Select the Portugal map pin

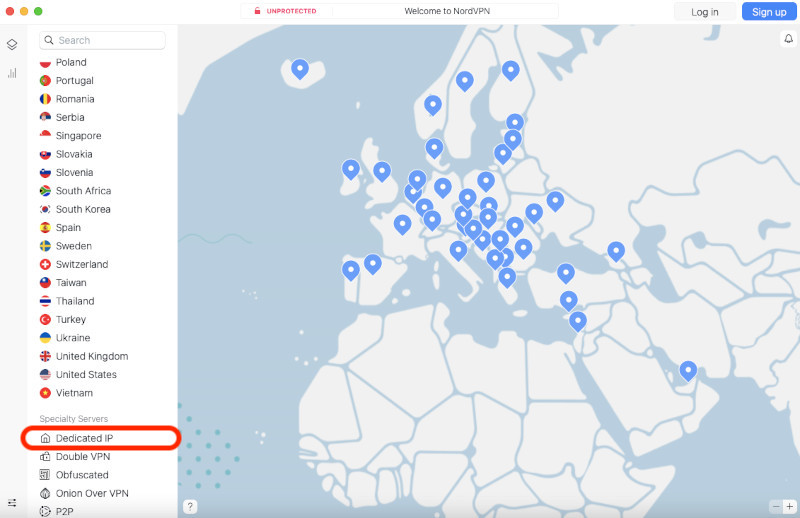(351, 270)
